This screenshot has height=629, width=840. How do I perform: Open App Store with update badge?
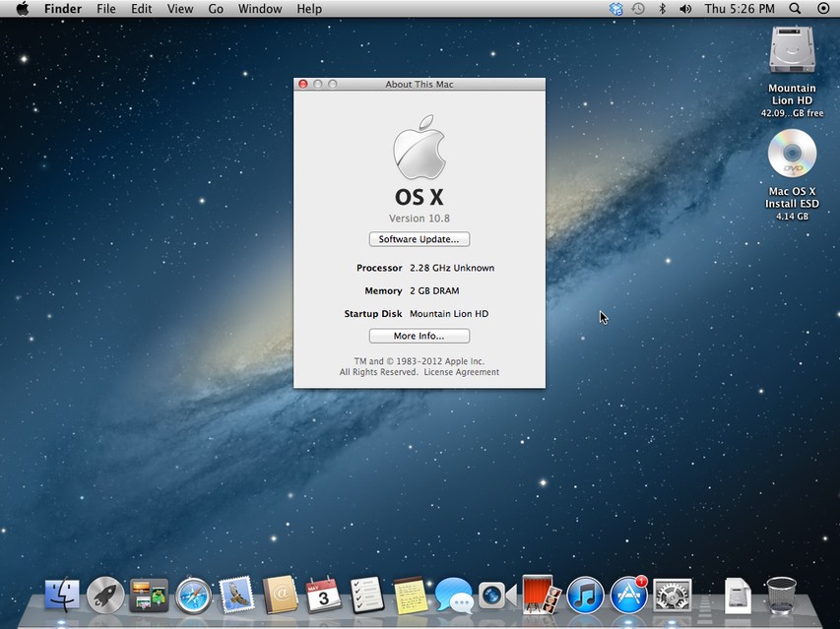point(628,595)
